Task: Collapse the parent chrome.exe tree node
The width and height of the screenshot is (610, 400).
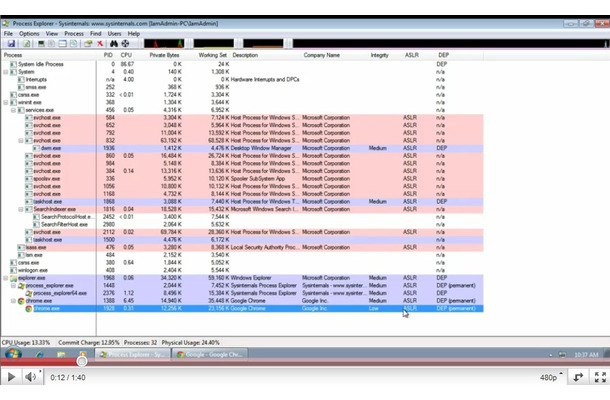Action: [x=13, y=301]
